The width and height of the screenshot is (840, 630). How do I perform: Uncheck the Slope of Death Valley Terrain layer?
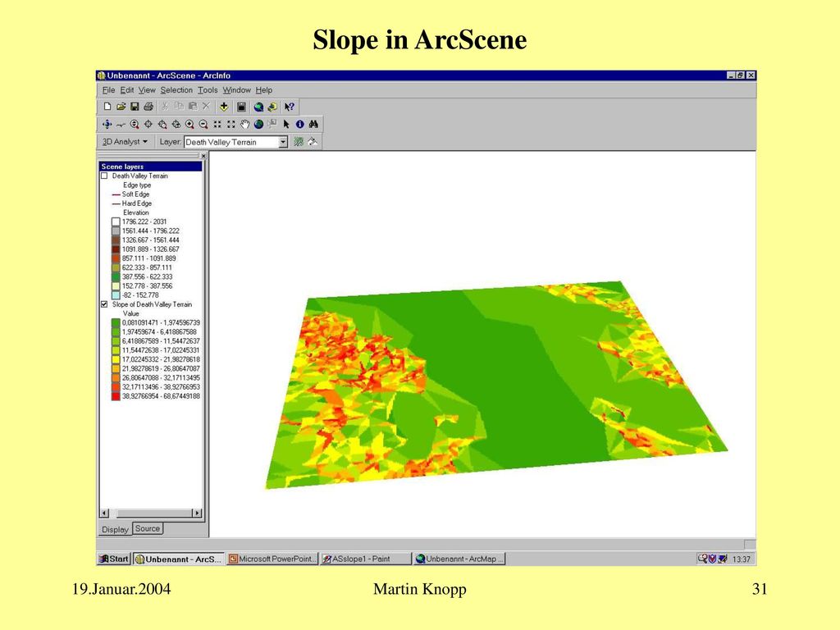[x=104, y=304]
